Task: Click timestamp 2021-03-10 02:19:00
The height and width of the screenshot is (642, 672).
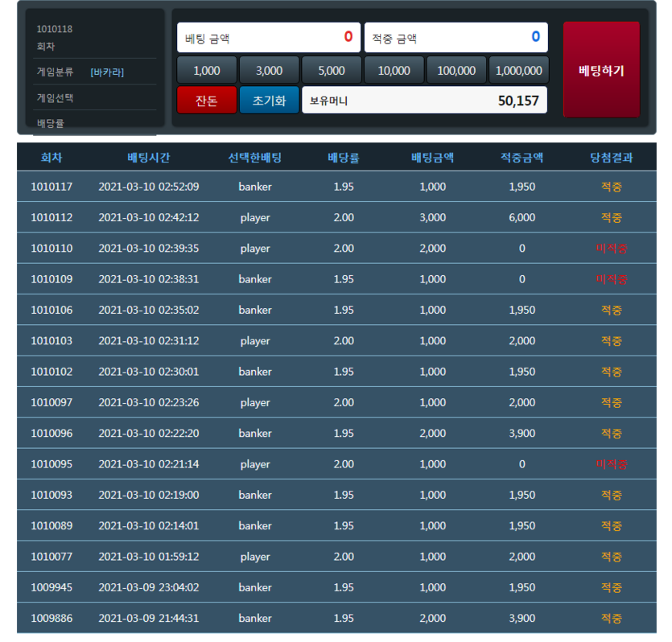Action: (149, 495)
